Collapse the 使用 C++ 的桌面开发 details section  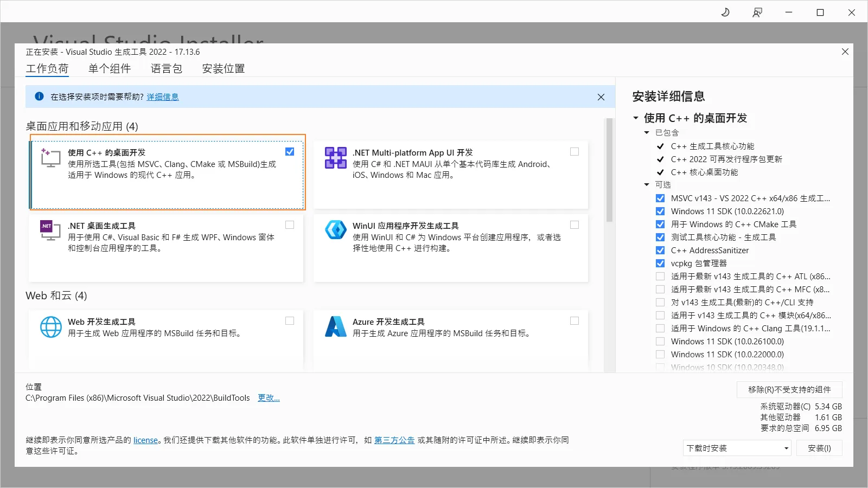click(636, 118)
